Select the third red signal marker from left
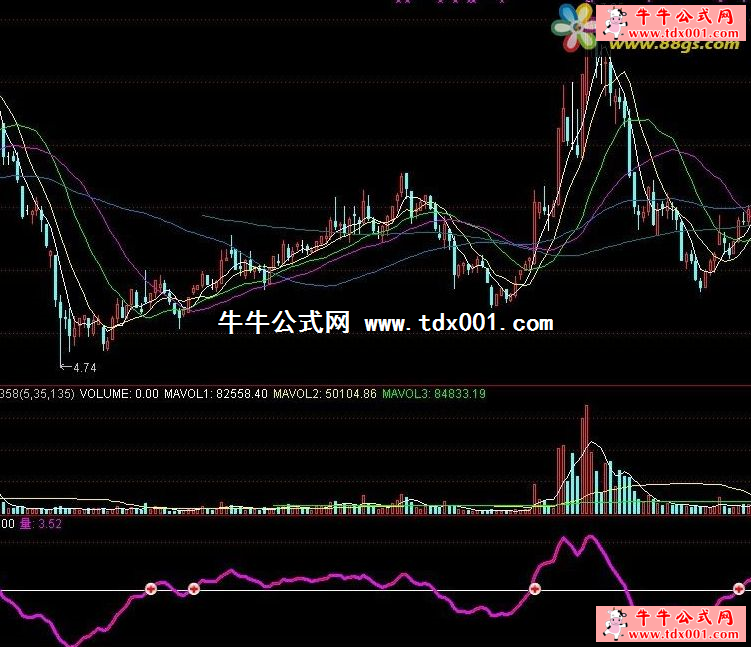This screenshot has height=647, width=751. click(534, 589)
